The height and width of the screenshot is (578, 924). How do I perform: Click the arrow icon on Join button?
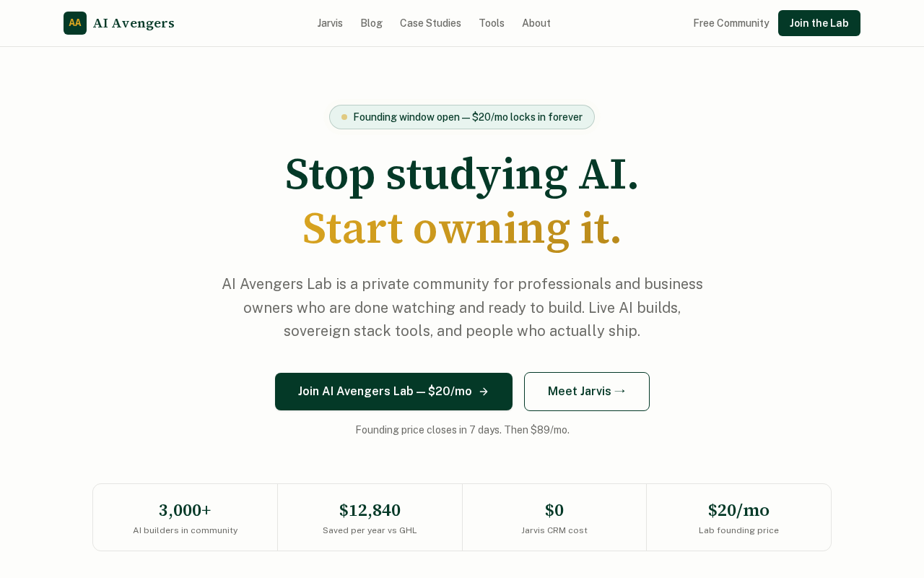click(484, 392)
